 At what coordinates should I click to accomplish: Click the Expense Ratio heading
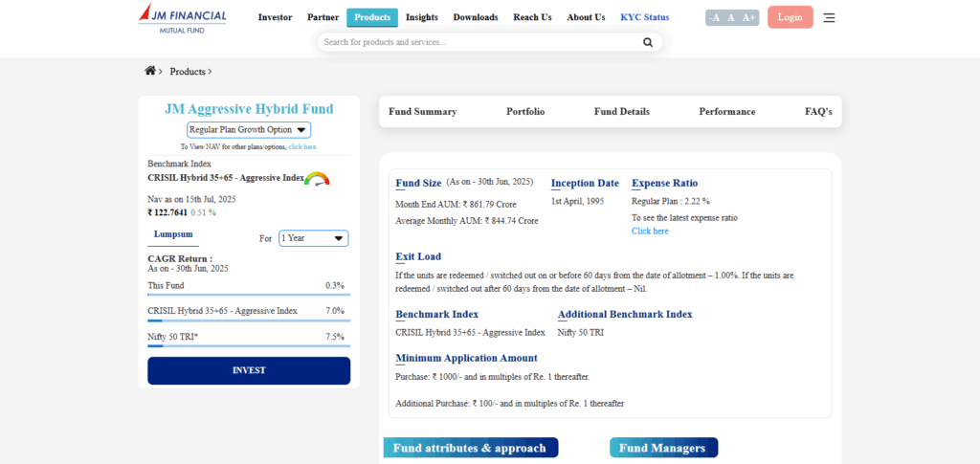tap(665, 184)
